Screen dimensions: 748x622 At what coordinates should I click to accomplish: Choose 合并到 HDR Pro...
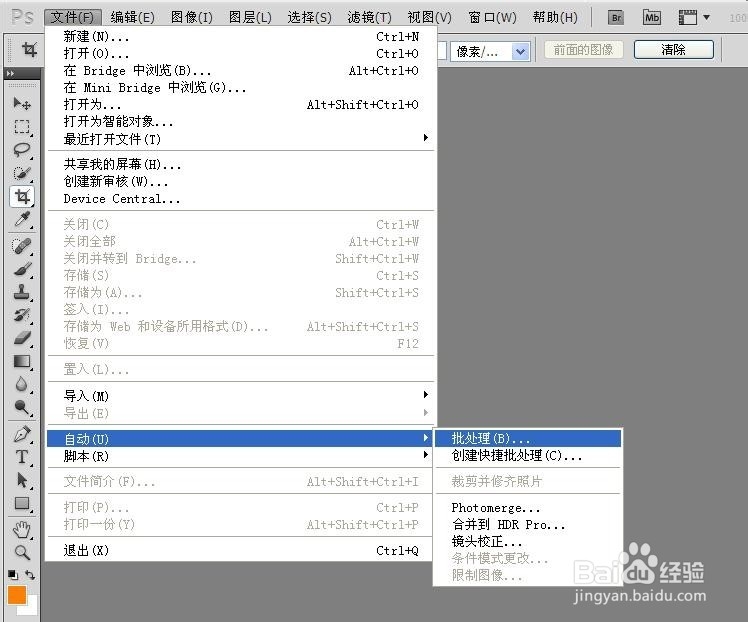[528, 525]
